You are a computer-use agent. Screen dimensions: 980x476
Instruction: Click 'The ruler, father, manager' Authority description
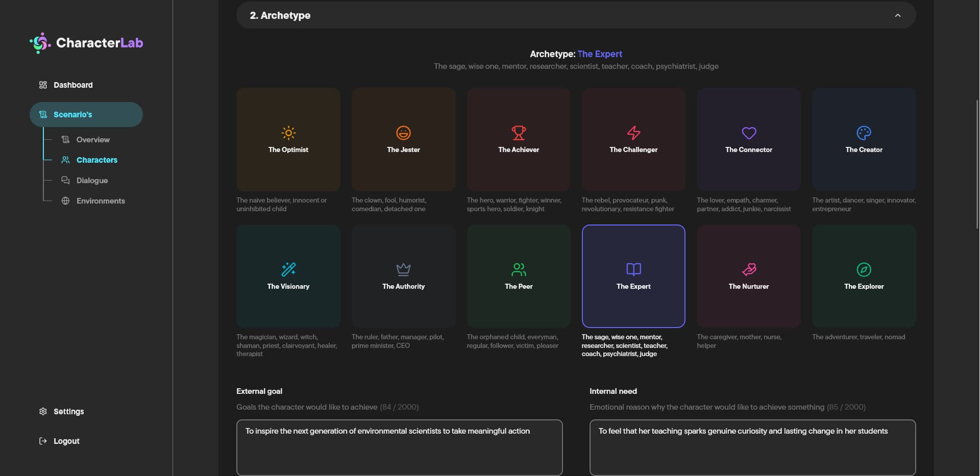coord(398,341)
